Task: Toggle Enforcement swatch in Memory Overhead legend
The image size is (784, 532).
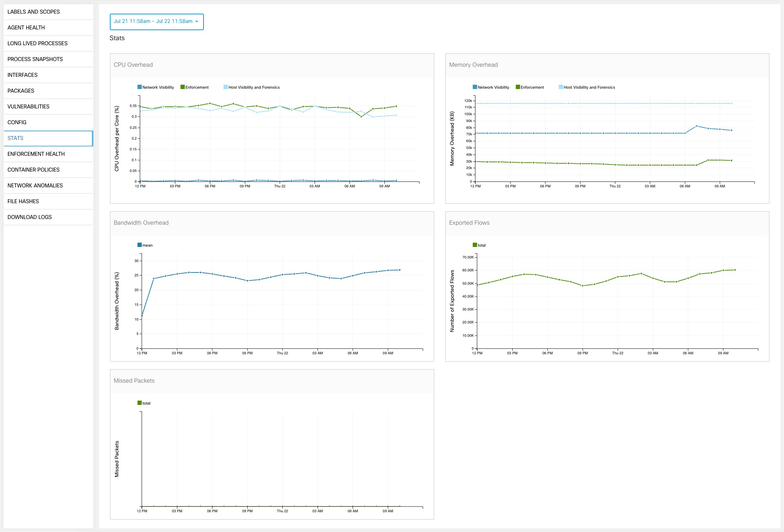Action: tap(518, 87)
